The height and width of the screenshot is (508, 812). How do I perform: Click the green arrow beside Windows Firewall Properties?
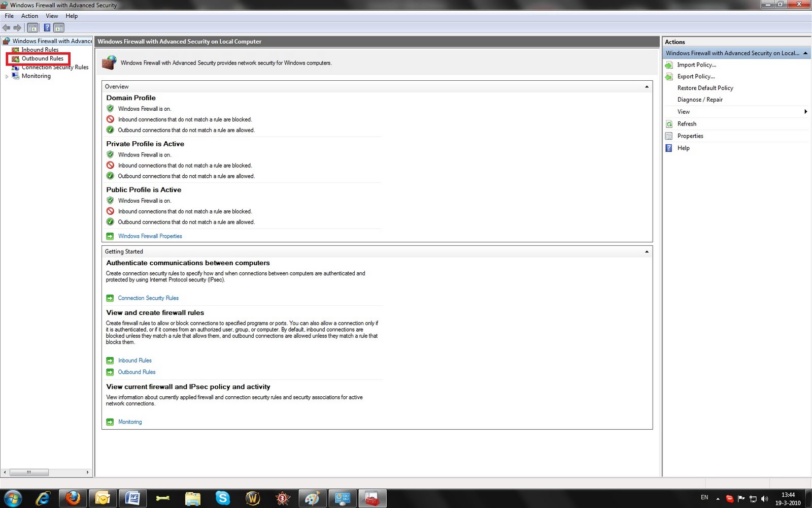click(110, 236)
